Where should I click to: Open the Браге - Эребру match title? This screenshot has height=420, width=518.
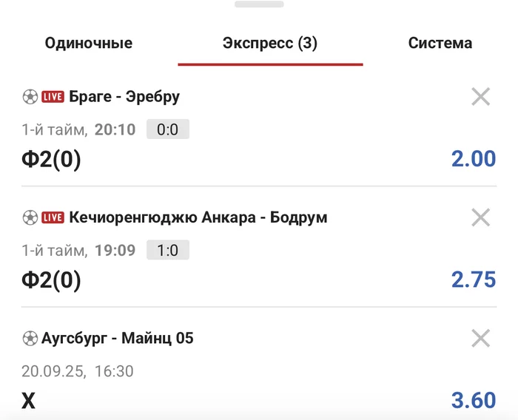point(124,97)
